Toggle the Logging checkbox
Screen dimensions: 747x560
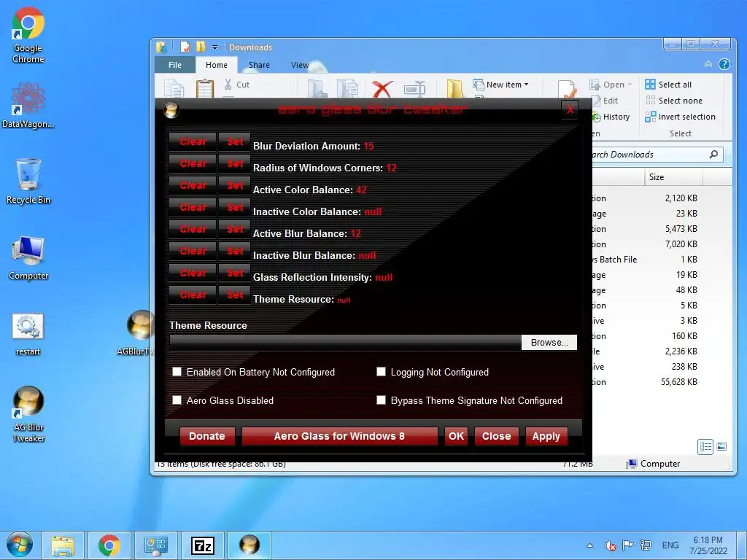click(381, 371)
